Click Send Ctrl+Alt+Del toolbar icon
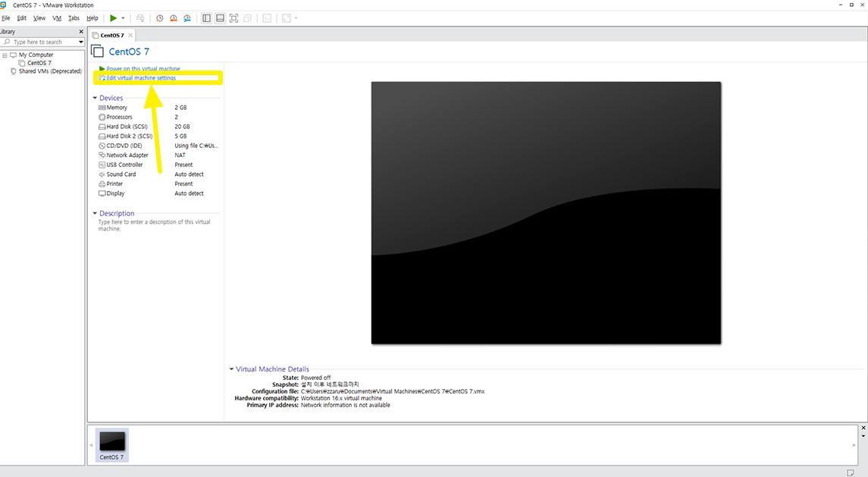 (140, 18)
